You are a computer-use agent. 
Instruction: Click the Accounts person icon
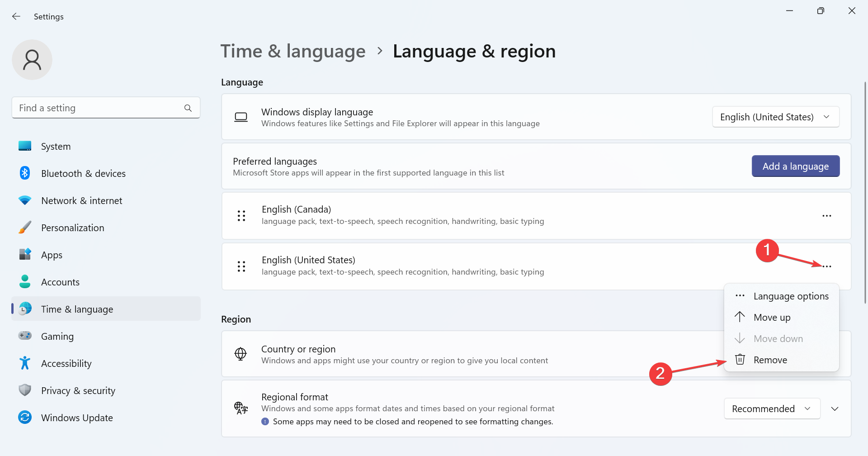pyautogui.click(x=25, y=281)
